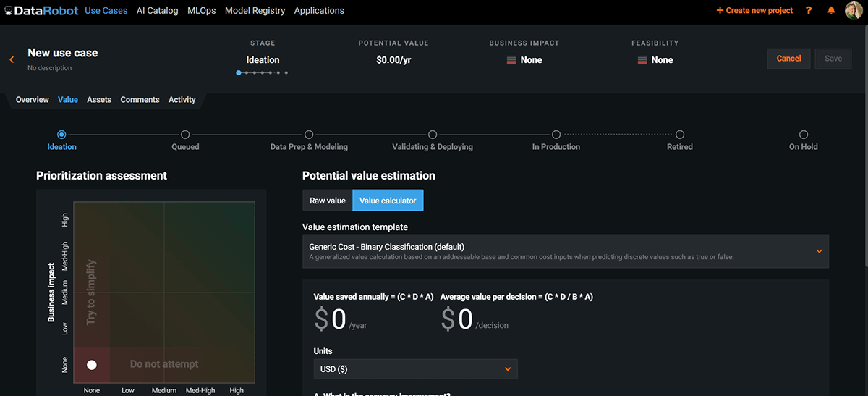868x396 pixels.
Task: Click the white dot on prioritization matrix
Action: coord(92,365)
